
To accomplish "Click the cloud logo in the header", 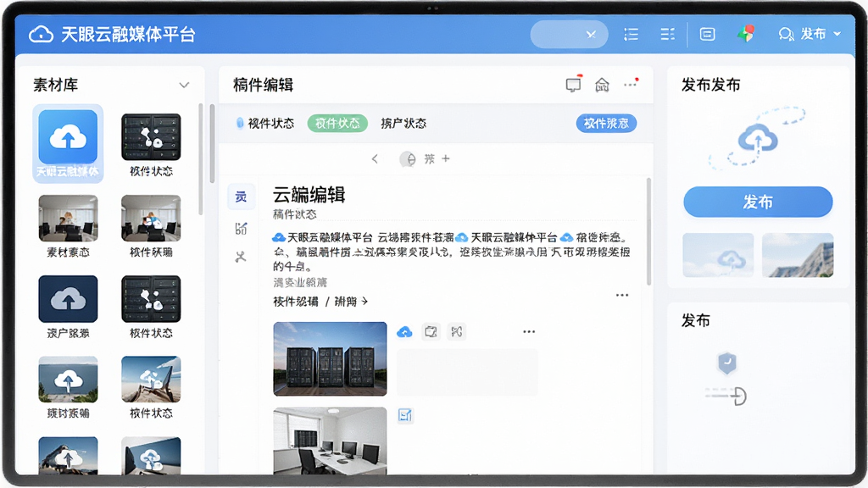I will point(41,34).
